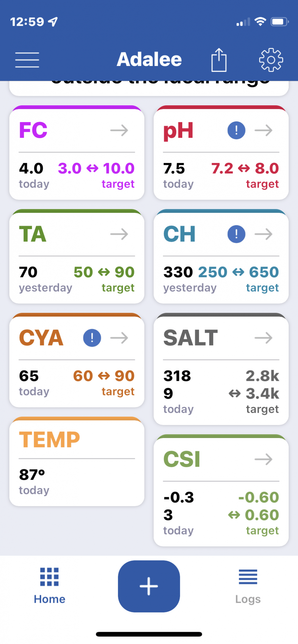Image resolution: width=298 pixels, height=644 pixels.
Task: Open TA details arrow
Action: (x=119, y=234)
